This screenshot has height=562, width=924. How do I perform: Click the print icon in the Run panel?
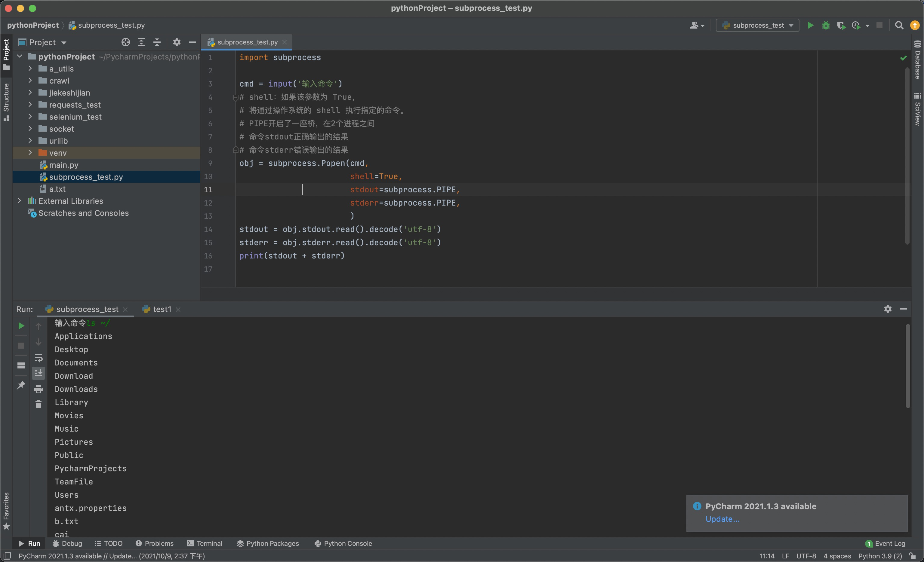coord(38,389)
